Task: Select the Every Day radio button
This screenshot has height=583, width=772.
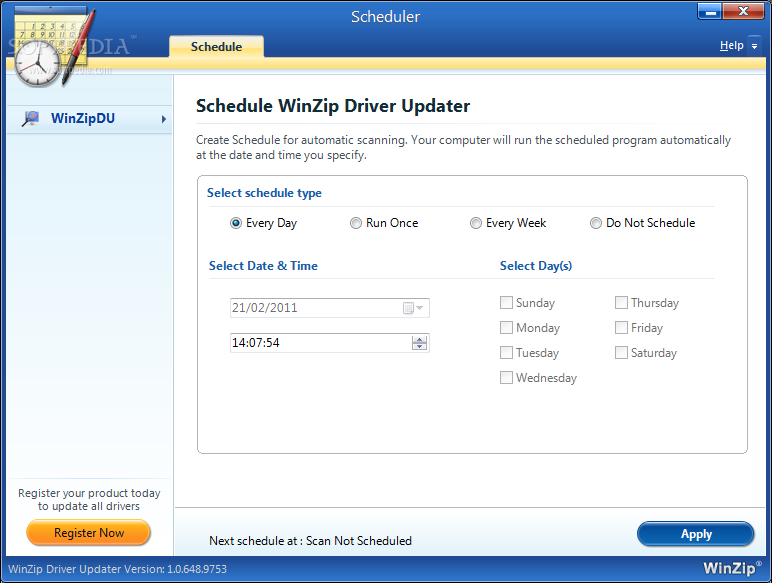Action: (x=236, y=223)
